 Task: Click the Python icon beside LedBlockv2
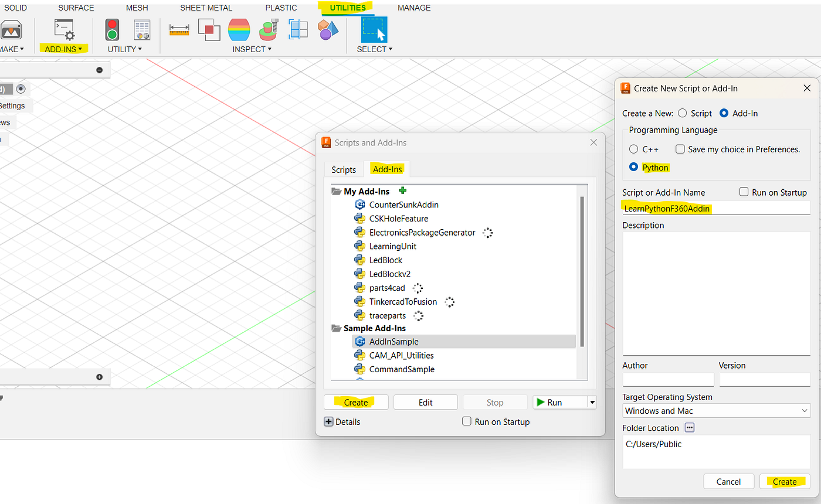(x=360, y=274)
